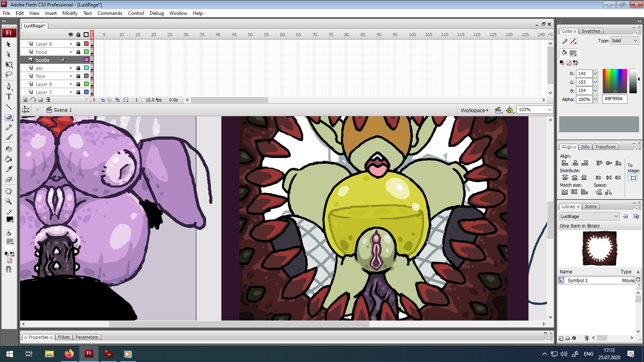Open the Modify menu
The width and height of the screenshot is (644, 362).
70,13
